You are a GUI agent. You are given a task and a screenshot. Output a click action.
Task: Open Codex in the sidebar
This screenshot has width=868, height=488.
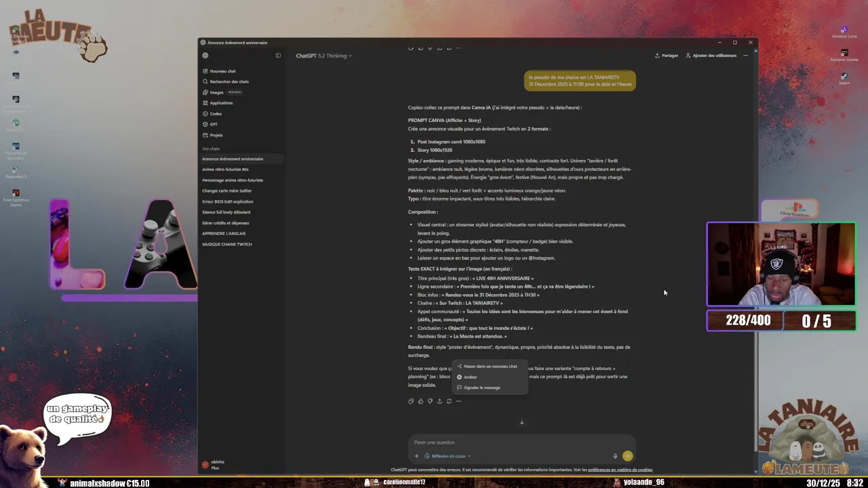[212, 114]
